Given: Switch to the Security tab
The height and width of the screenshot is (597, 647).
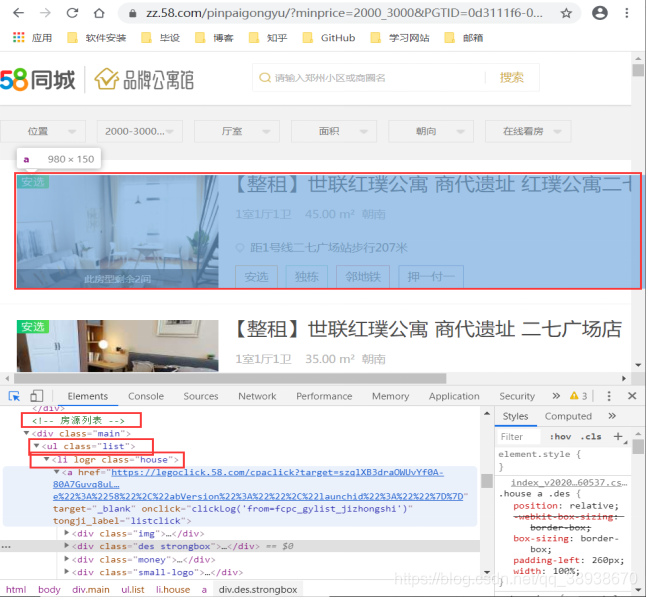Looking at the screenshot, I should click(517, 396).
